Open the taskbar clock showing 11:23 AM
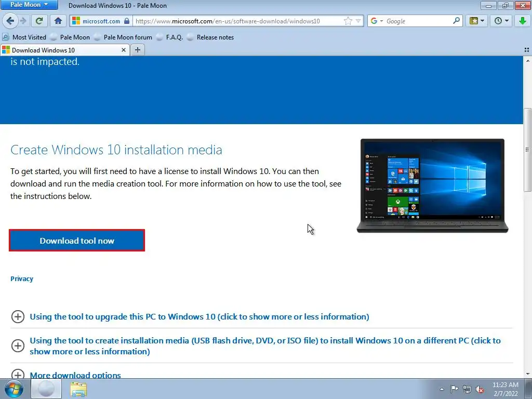 (505, 389)
